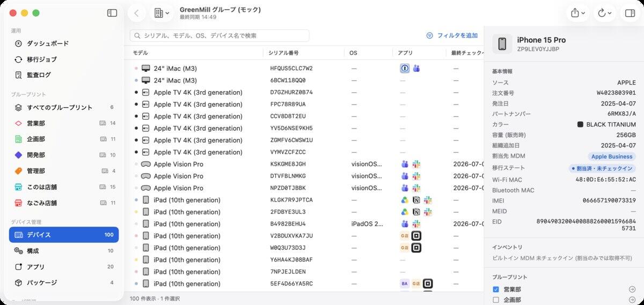Click the 1Password app icon in HFQUS5CLC7W2 row
This screenshot has width=644, height=305.
405,69
